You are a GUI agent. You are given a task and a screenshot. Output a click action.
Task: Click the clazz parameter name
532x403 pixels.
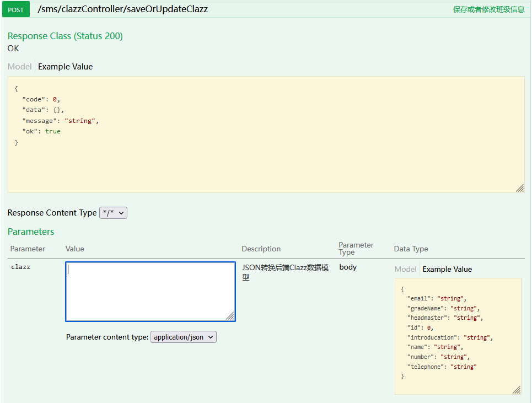20,267
